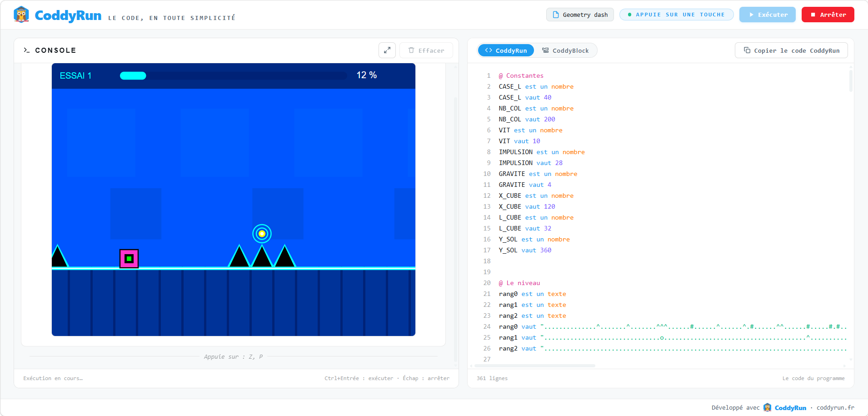Click code line 'NB_COL vaut 200'
The height and width of the screenshot is (416, 868).
tap(527, 119)
